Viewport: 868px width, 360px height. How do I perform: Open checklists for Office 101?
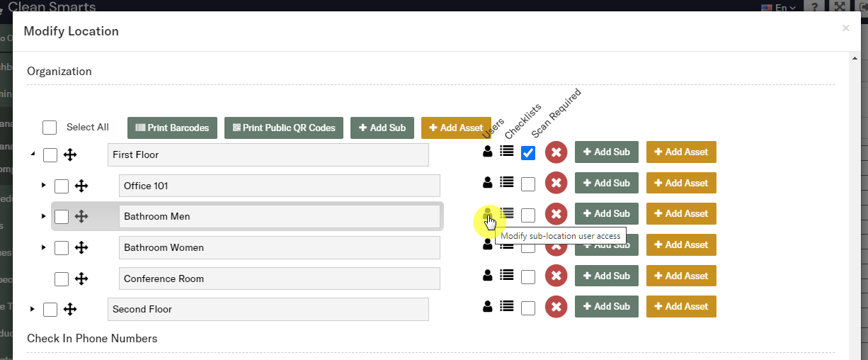tap(506, 182)
